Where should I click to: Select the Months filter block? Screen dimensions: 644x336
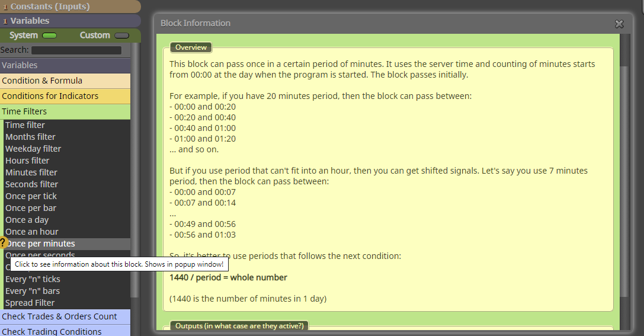pos(67,137)
